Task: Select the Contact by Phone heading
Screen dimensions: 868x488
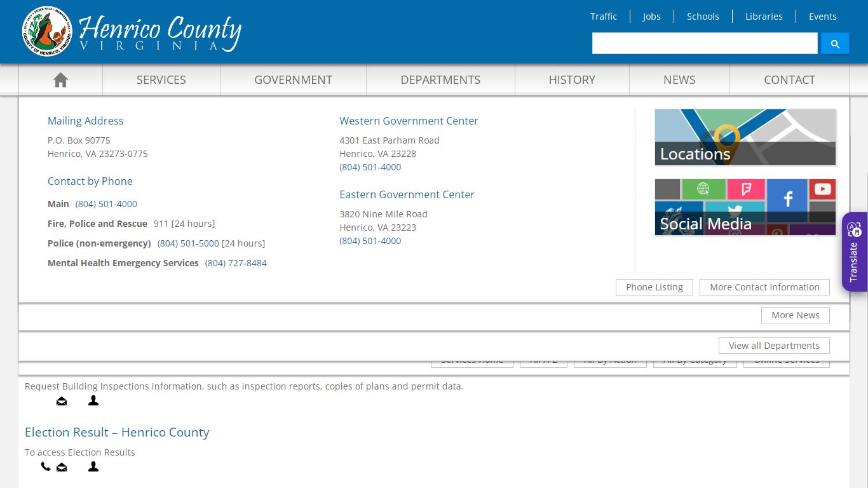Action: (90, 181)
